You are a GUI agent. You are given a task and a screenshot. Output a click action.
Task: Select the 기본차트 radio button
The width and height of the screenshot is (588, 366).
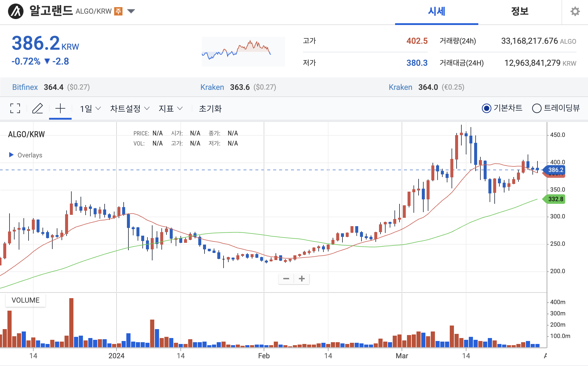click(x=486, y=108)
